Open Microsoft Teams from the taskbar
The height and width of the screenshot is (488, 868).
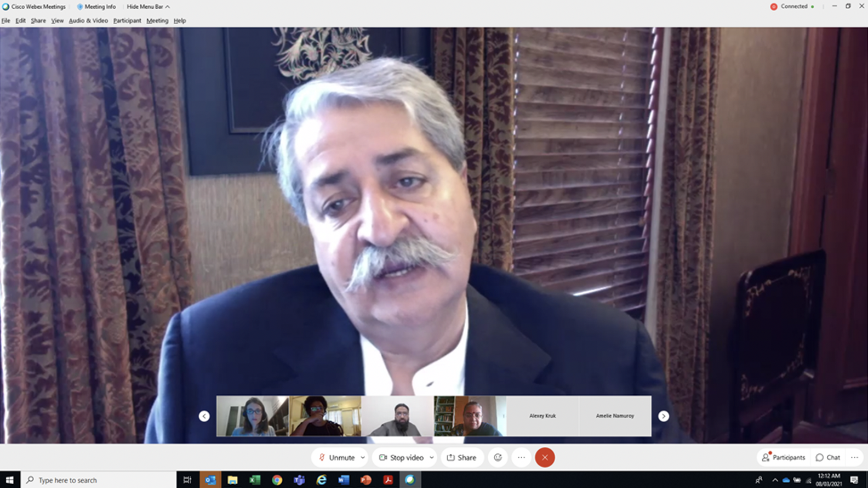tap(299, 480)
